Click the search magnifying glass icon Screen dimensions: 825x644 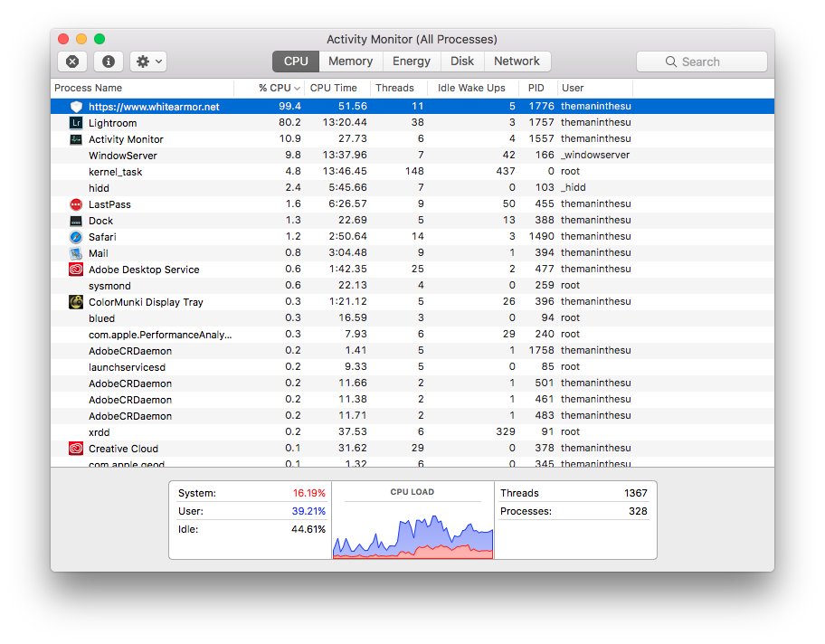point(671,62)
